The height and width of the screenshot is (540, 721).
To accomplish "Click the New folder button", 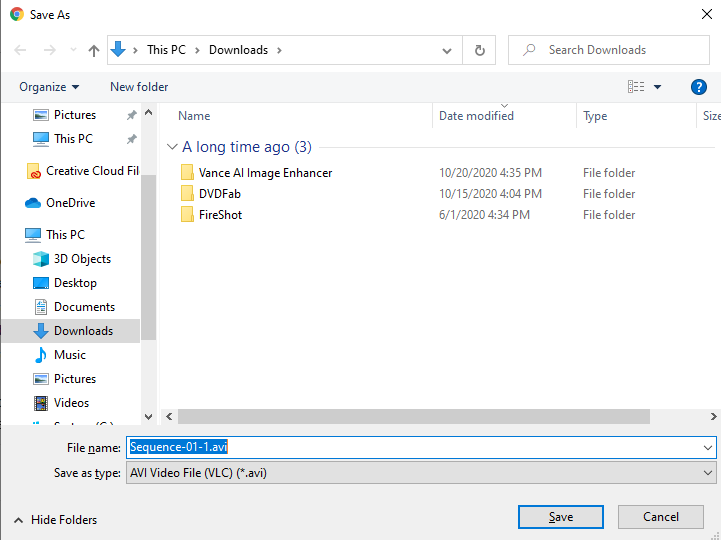I will (139, 87).
